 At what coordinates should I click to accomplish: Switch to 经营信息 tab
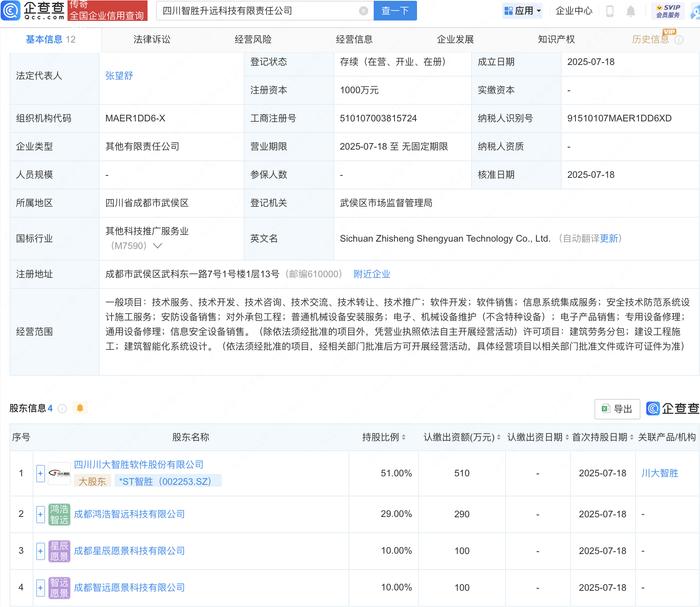tap(354, 39)
